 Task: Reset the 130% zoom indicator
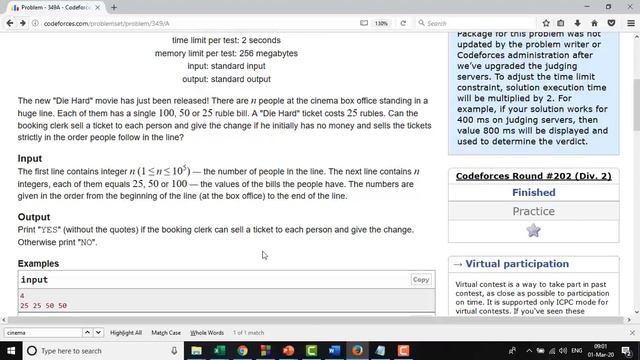[381, 23]
